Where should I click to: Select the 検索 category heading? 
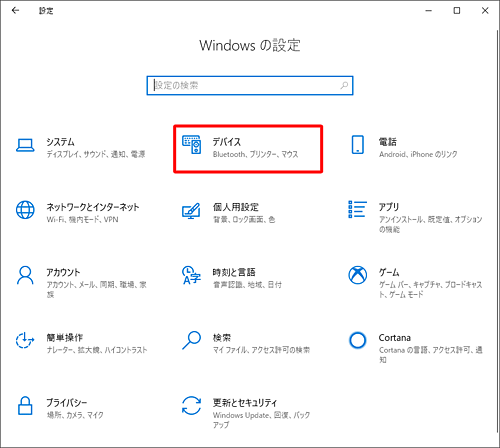point(222,338)
